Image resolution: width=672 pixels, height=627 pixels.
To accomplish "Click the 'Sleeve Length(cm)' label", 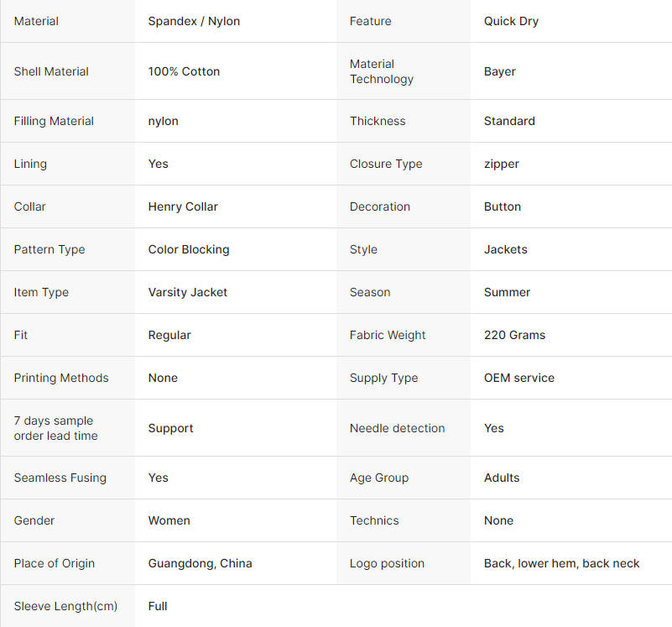I will (x=65, y=606).
